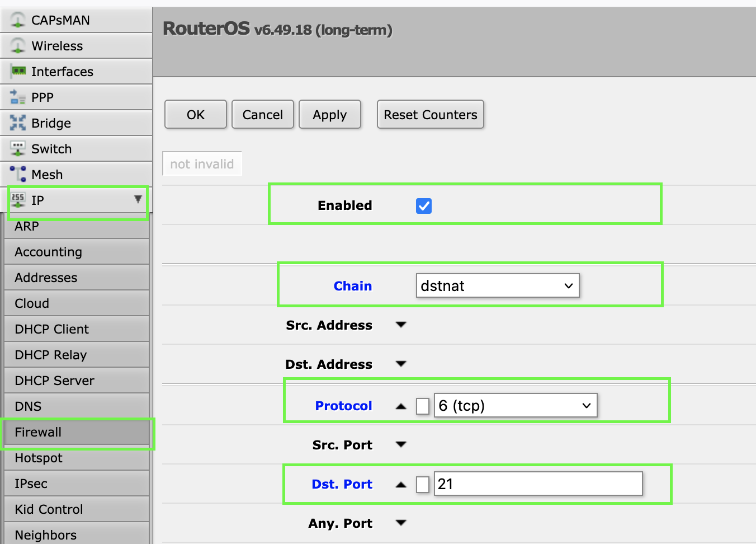Go to Interfaces section
Viewport: 756px width, 544px height.
coord(76,72)
